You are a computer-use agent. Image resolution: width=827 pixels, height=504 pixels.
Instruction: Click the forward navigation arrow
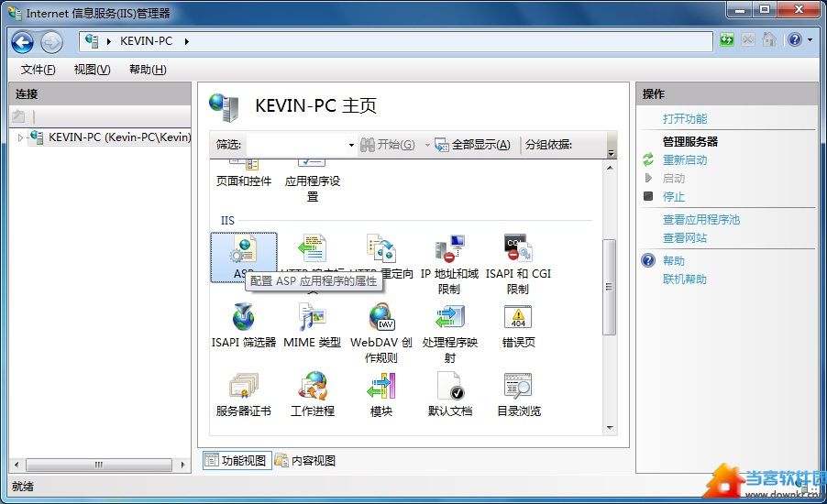[x=51, y=42]
